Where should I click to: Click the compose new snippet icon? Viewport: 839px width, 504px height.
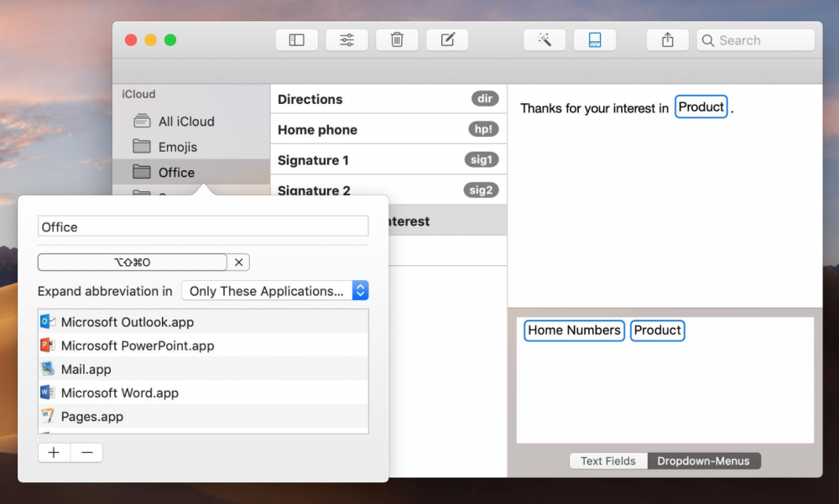(x=447, y=40)
